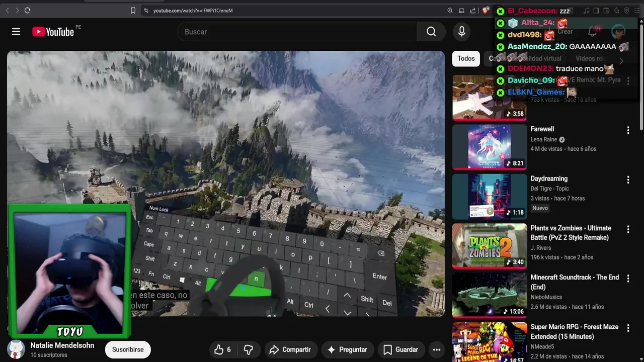Image resolution: width=644 pixels, height=362 pixels.
Task: Click the Compartir share button
Action: (x=290, y=349)
